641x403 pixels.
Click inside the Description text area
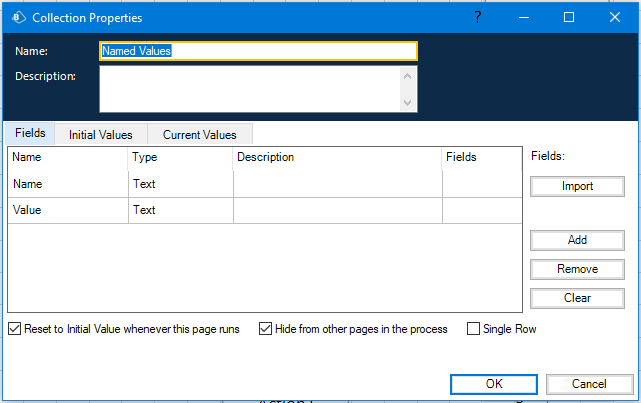(250, 89)
